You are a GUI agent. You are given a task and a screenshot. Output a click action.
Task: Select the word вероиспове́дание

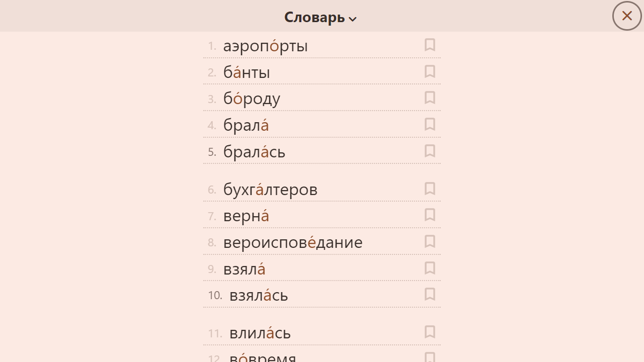tap(293, 242)
